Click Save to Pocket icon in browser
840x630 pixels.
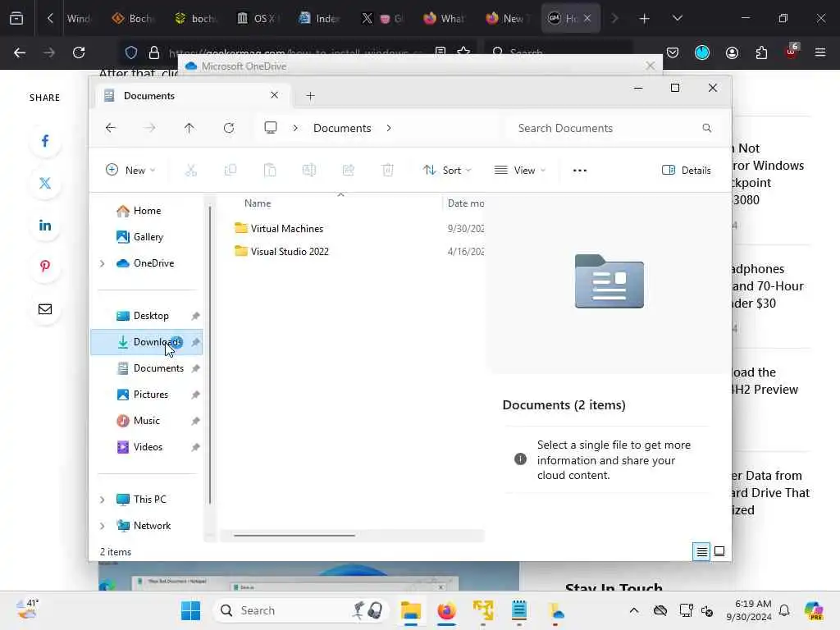[673, 52]
